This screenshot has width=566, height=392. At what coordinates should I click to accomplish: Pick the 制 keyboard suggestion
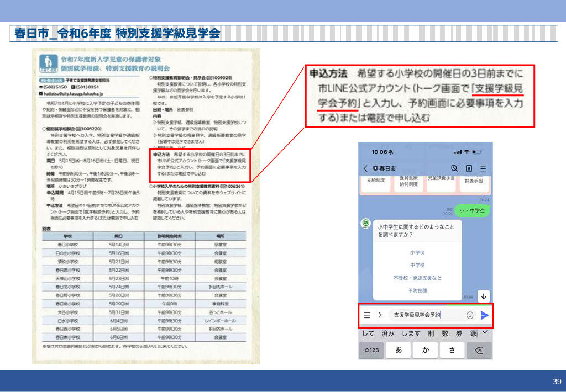coord(431,333)
